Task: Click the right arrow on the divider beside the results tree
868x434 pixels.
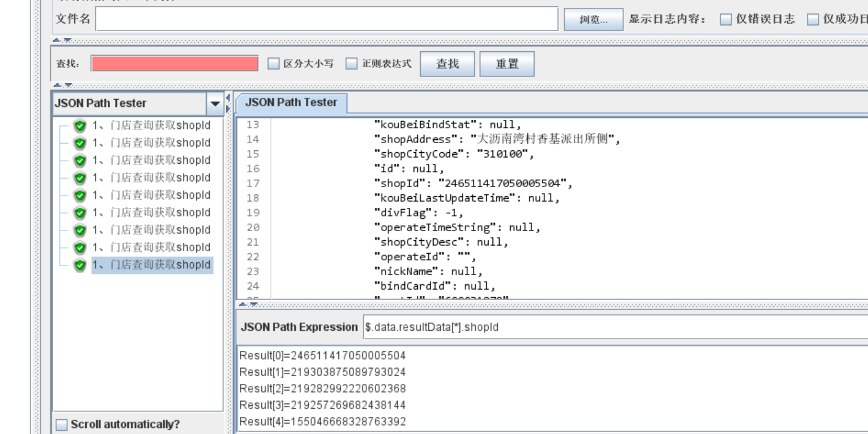Action: click(x=229, y=109)
